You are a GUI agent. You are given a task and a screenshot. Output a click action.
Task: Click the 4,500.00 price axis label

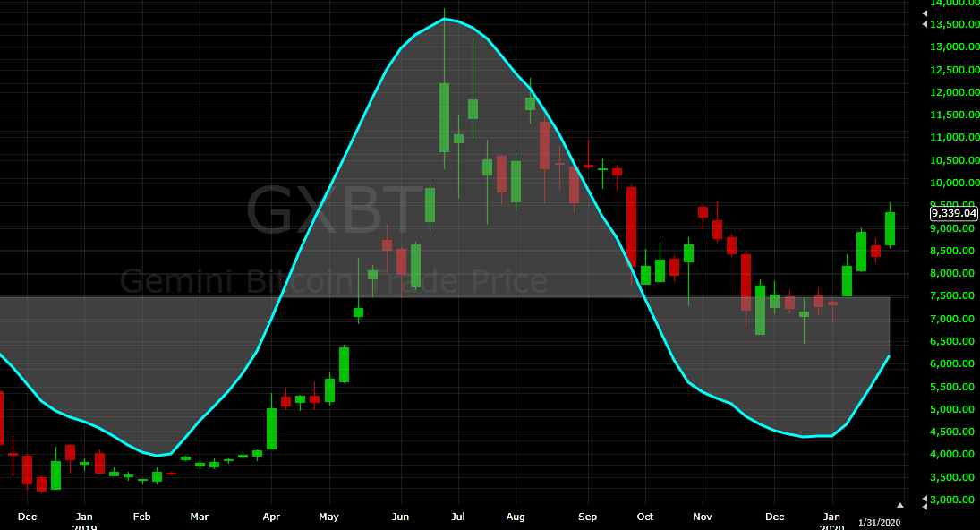click(x=952, y=432)
